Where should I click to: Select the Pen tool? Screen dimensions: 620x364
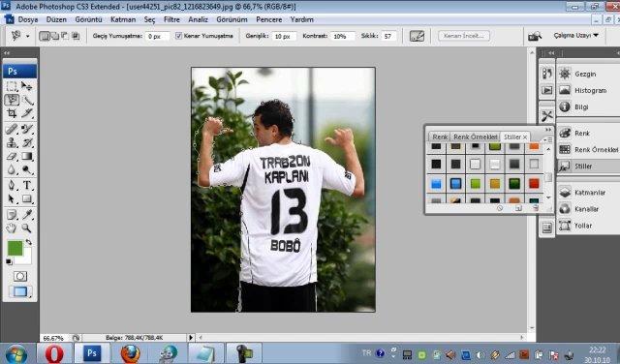tap(12, 185)
